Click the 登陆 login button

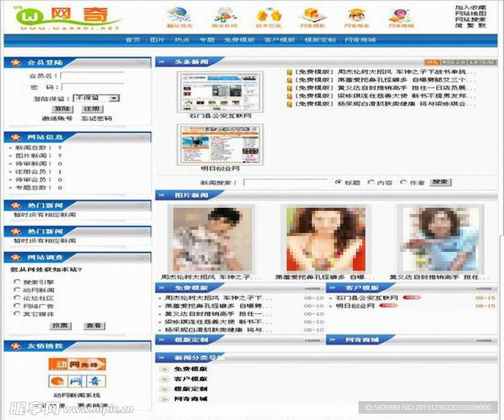61,108
